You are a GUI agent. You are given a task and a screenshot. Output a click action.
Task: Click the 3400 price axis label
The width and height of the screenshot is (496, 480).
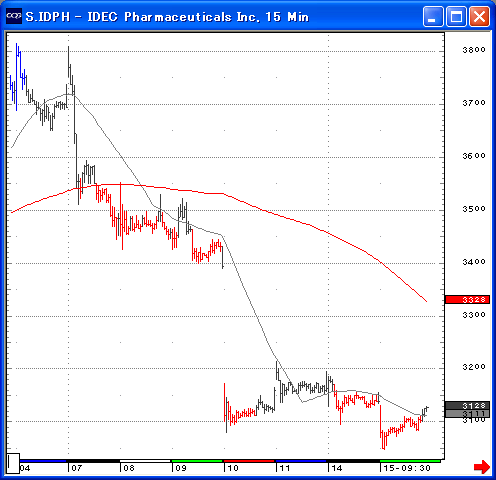tap(474, 262)
